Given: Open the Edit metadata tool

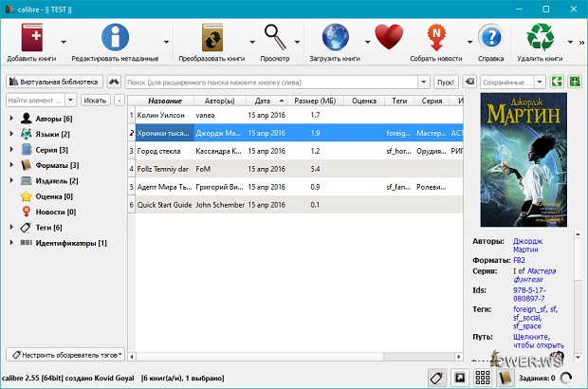Looking at the screenshot, I should [x=116, y=38].
